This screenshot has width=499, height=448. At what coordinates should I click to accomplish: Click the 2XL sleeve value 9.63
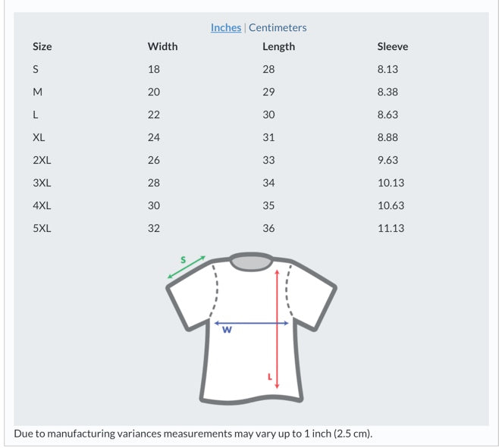coord(388,160)
